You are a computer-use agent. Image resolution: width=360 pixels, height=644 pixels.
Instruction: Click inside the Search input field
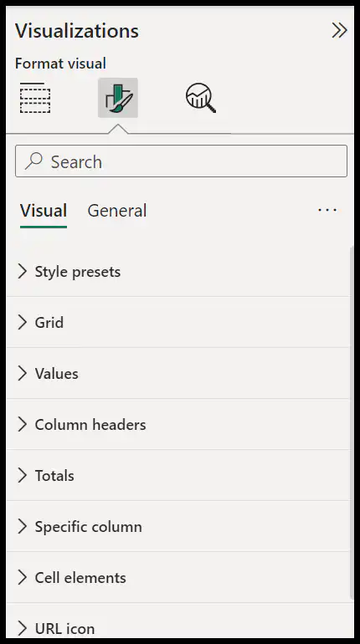click(181, 161)
